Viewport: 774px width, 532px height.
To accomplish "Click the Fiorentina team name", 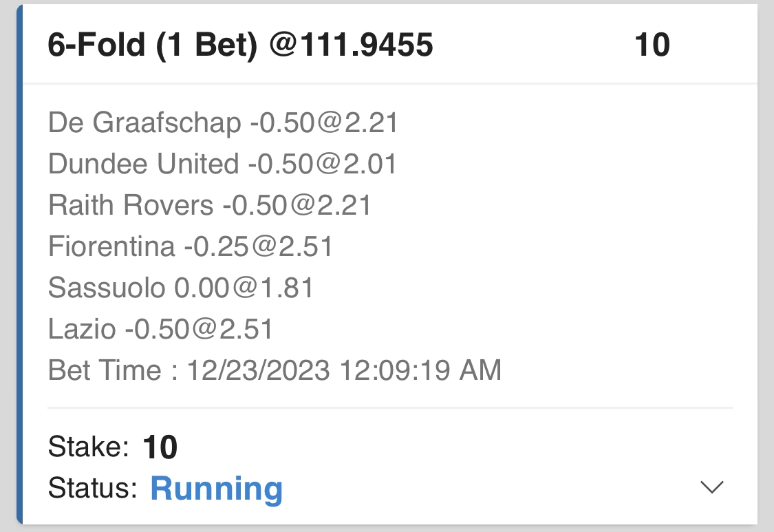I will [x=111, y=246].
